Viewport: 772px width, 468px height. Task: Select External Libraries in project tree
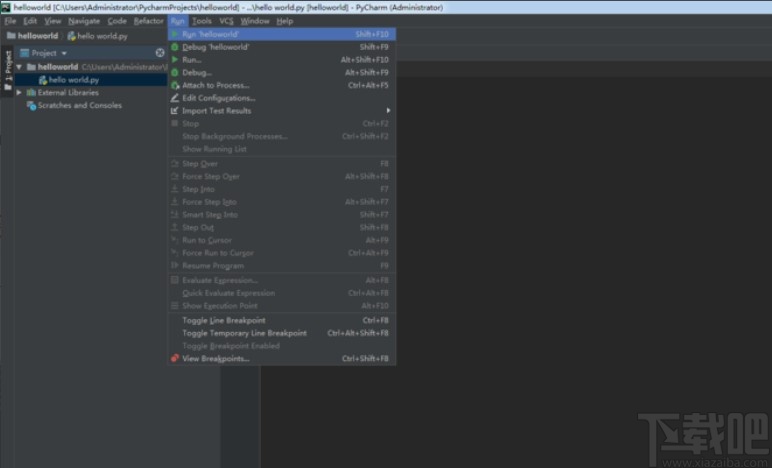point(68,93)
